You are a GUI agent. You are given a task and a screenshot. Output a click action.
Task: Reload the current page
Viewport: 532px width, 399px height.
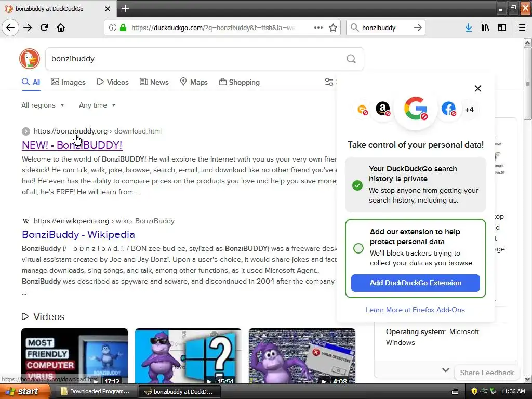pos(44,28)
